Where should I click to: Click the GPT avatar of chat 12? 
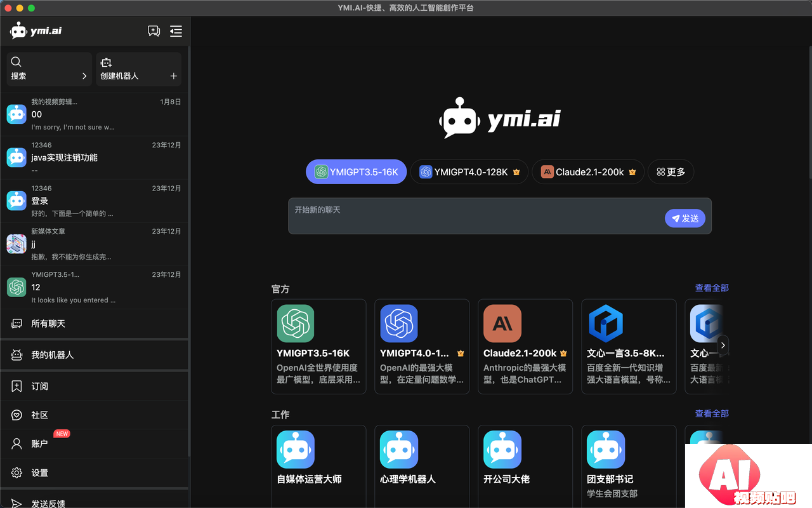tap(16, 287)
